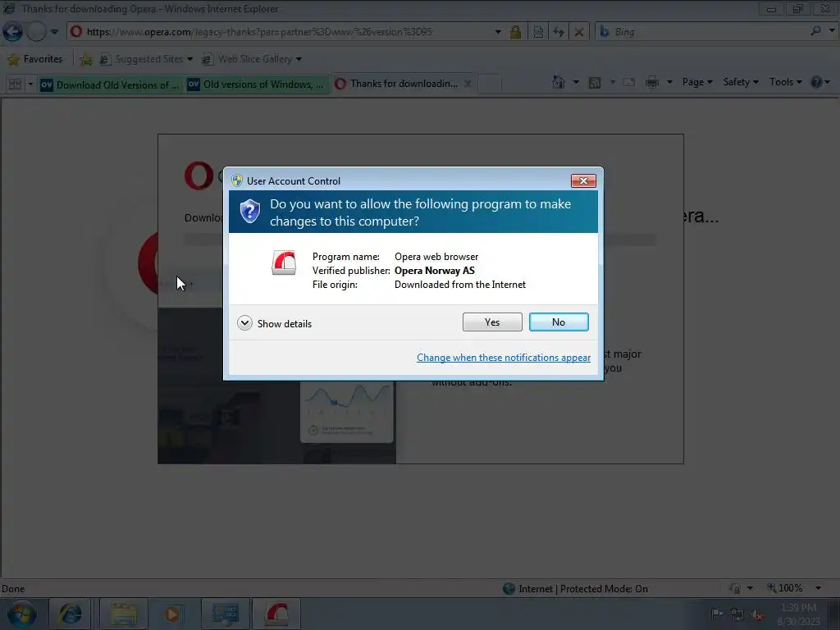The height and width of the screenshot is (630, 840).
Task: Click Yes in the User Account Control dialog
Action: pos(492,322)
